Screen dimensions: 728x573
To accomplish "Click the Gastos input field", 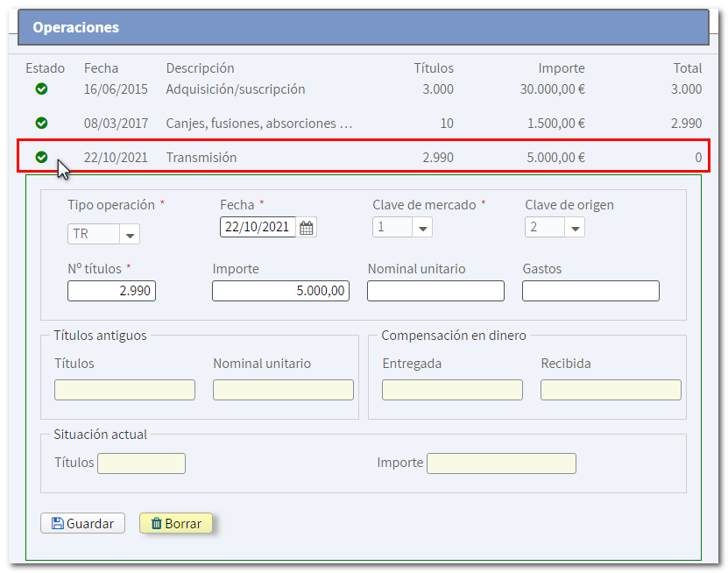I will click(590, 291).
